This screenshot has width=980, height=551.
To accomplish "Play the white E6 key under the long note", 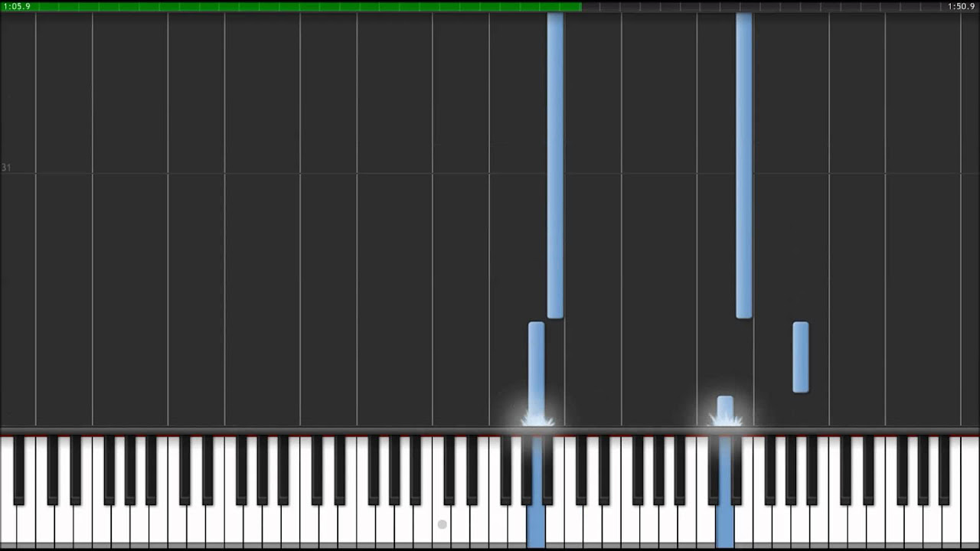I will coord(744,528).
